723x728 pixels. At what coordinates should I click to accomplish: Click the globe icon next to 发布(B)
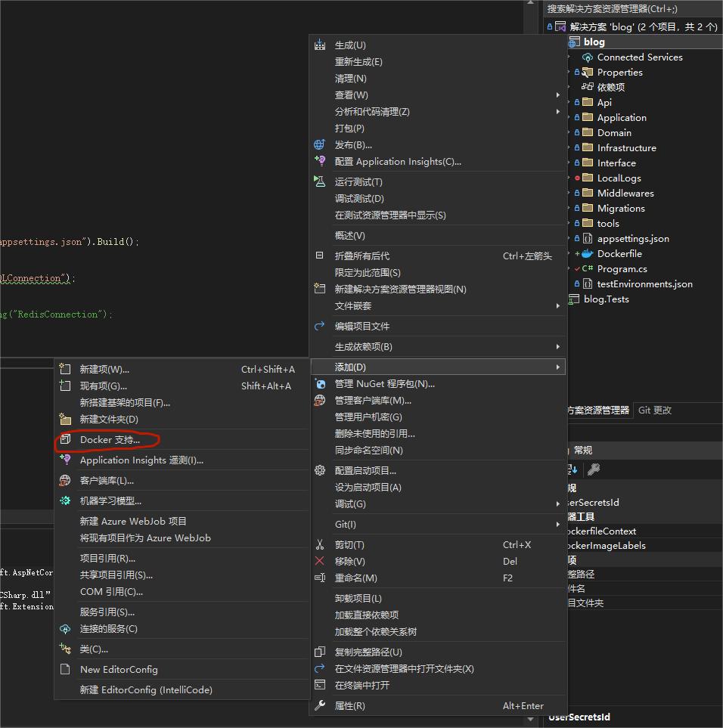tap(320, 144)
